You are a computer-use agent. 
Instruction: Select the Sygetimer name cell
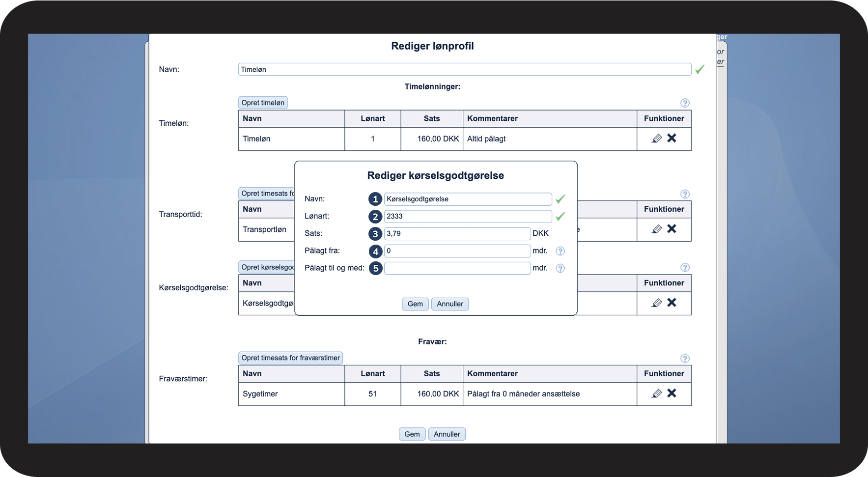click(292, 394)
